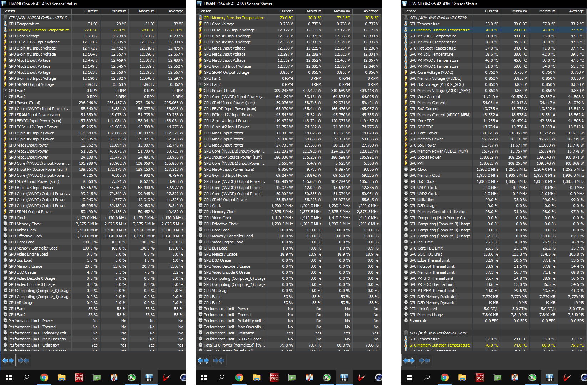Select GPU D3D Memory Dedicated row, right window

pos(494,297)
